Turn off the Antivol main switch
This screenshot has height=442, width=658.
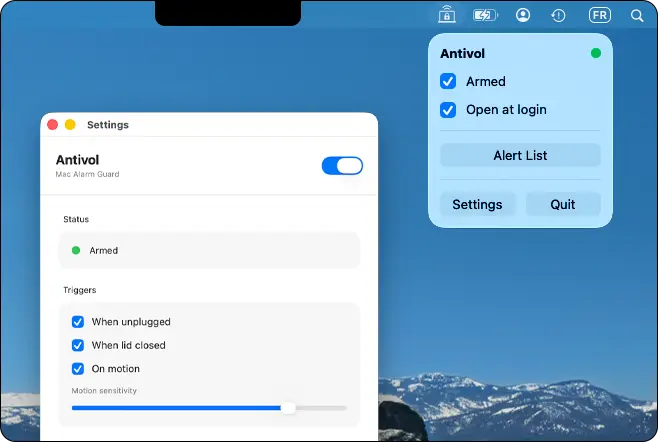point(342,165)
